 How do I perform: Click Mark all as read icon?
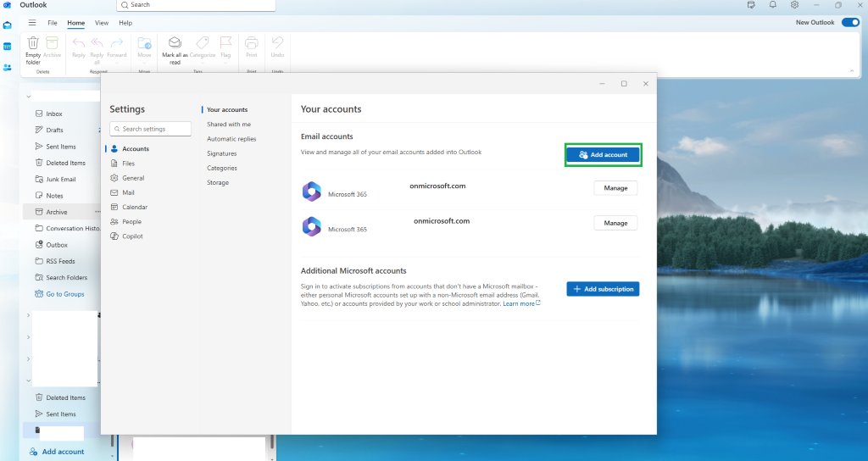coord(175,43)
